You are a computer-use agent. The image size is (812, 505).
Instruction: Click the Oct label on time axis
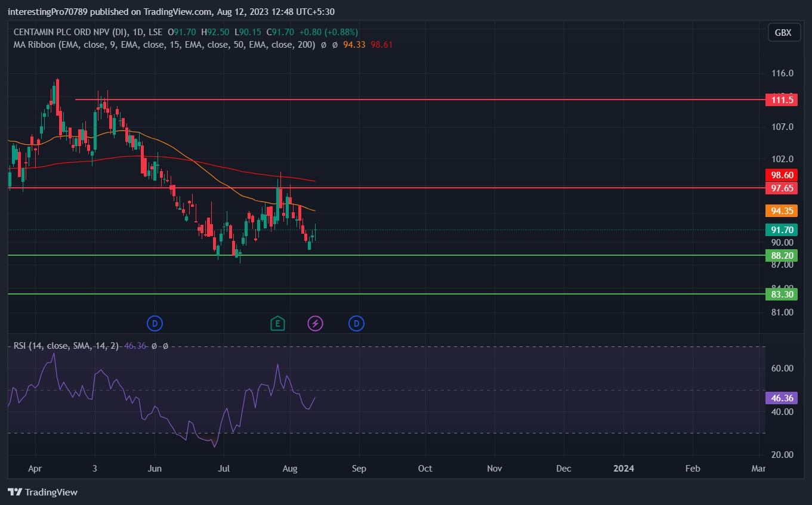point(425,469)
